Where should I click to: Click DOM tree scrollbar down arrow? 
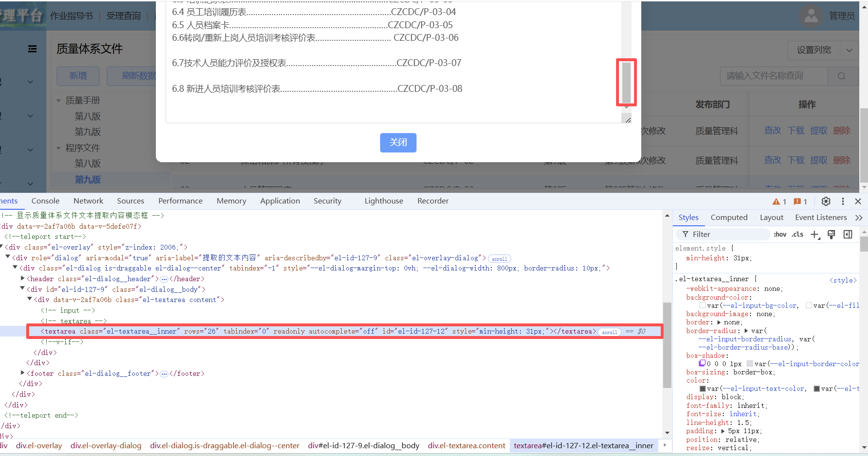[x=667, y=433]
